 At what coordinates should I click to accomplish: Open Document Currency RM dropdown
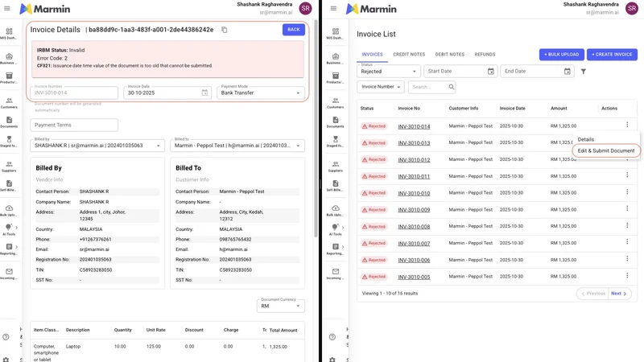(x=280, y=306)
